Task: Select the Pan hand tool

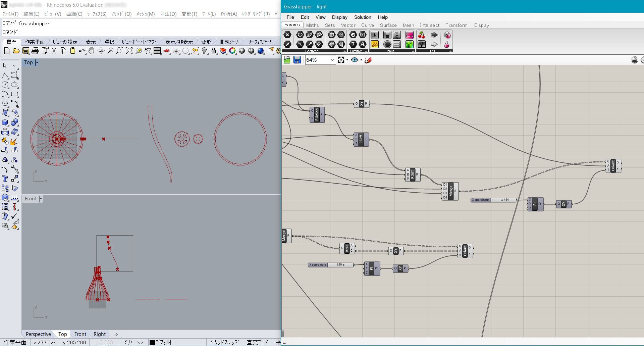Action: click(x=91, y=51)
